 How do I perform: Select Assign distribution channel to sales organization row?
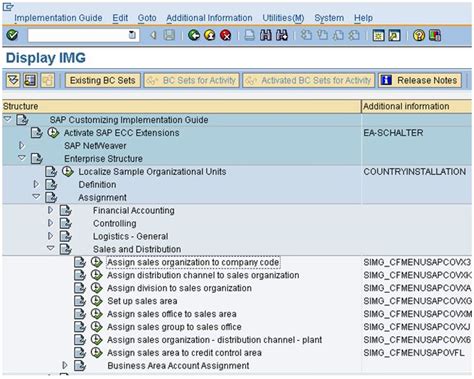tap(203, 275)
